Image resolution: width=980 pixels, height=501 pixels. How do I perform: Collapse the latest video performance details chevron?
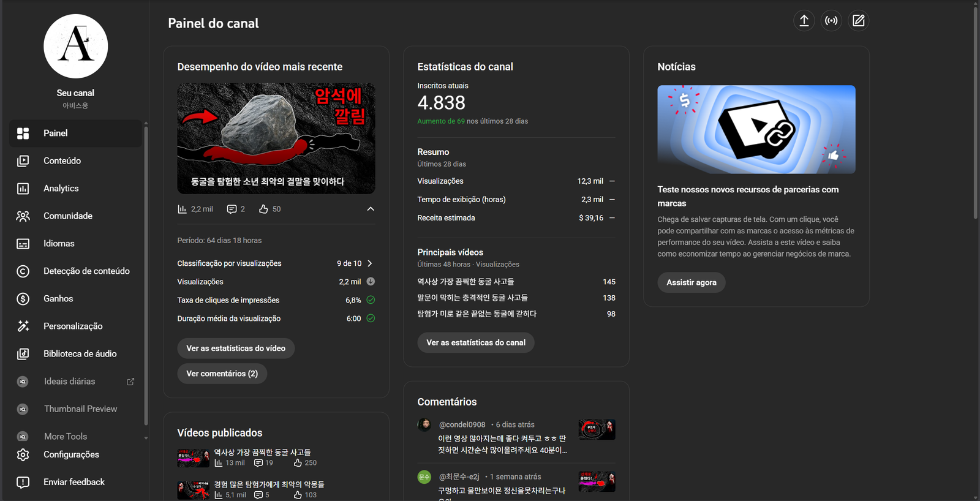tap(371, 209)
